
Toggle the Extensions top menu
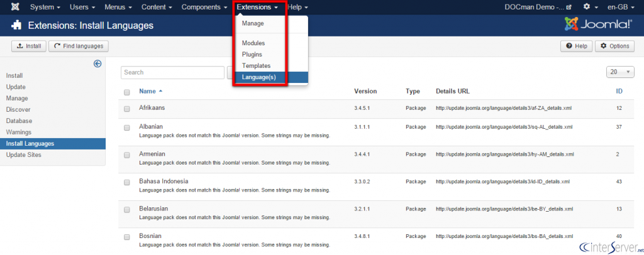[257, 7]
